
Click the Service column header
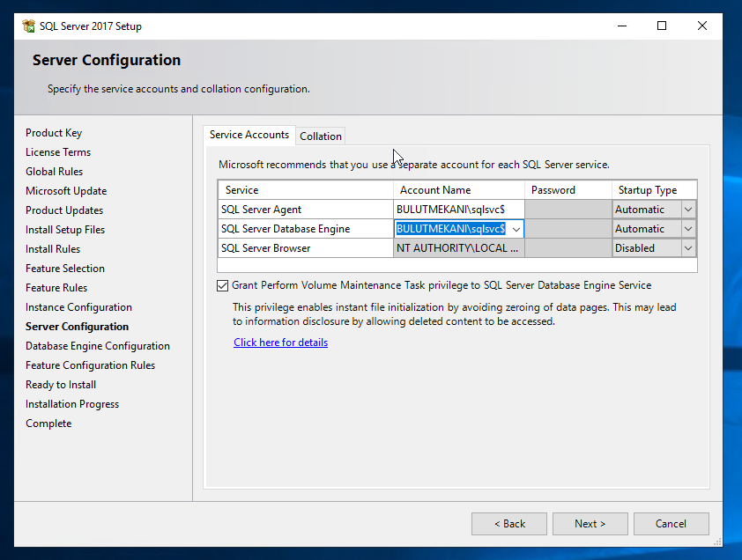(x=306, y=190)
